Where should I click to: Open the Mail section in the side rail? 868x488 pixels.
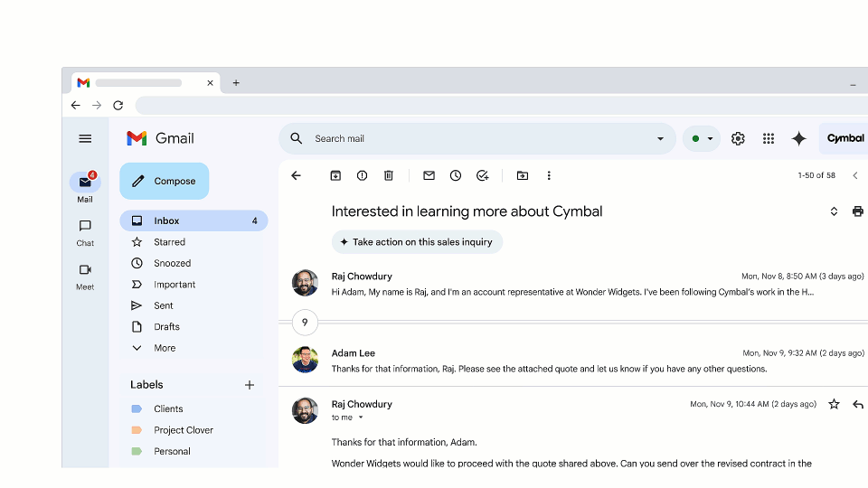85,188
